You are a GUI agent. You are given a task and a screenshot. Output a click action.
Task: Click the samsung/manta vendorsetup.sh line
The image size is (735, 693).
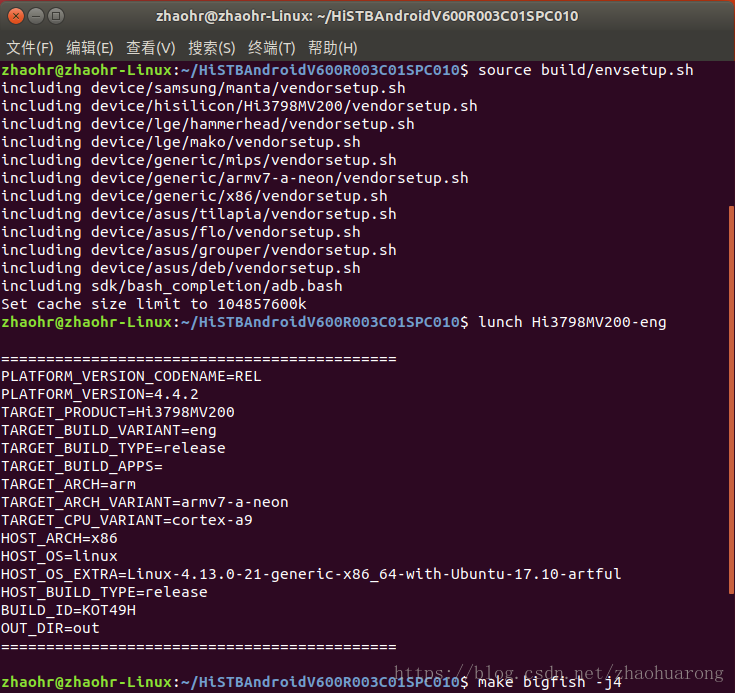203,88
